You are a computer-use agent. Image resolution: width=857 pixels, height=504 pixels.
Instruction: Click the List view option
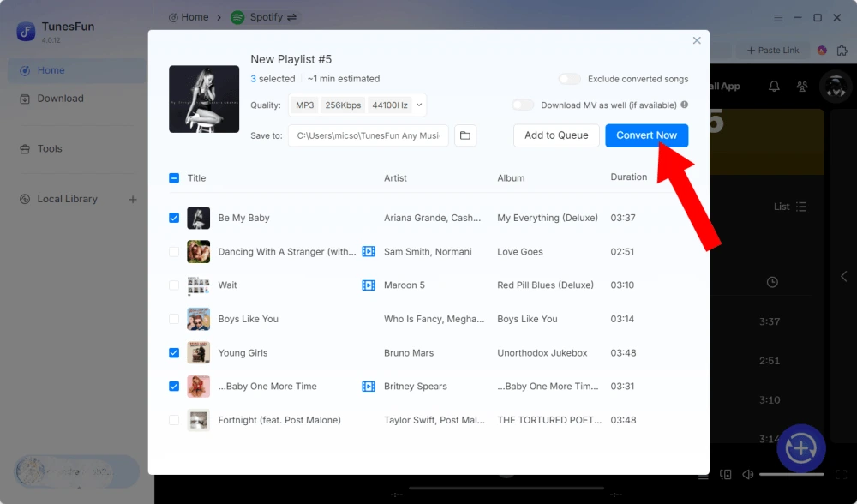coord(790,207)
